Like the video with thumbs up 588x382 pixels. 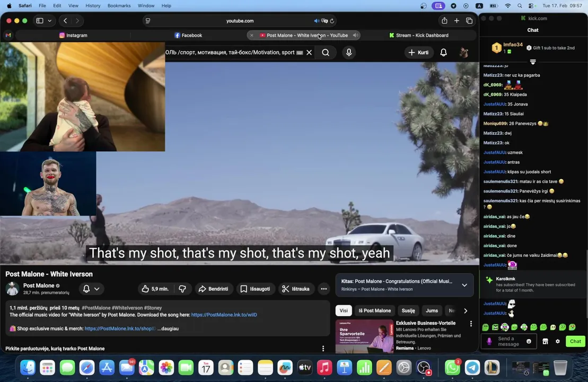pyautogui.click(x=155, y=289)
